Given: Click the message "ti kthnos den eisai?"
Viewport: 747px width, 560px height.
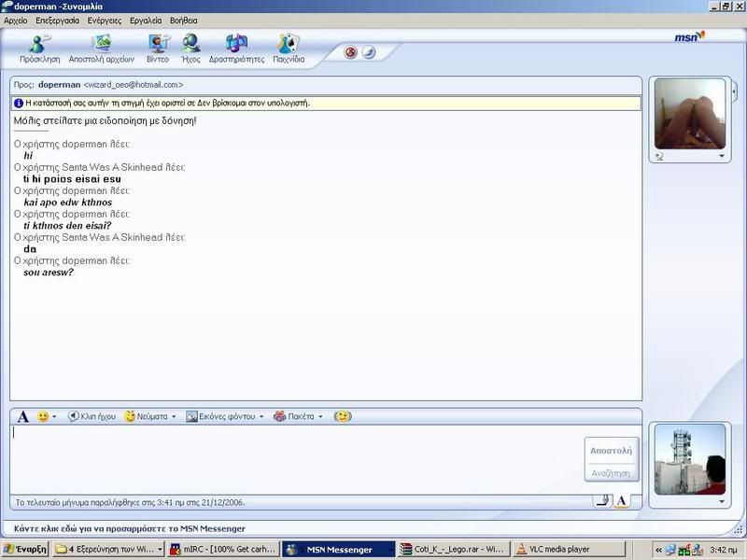Looking at the screenshot, I should click(67, 226).
